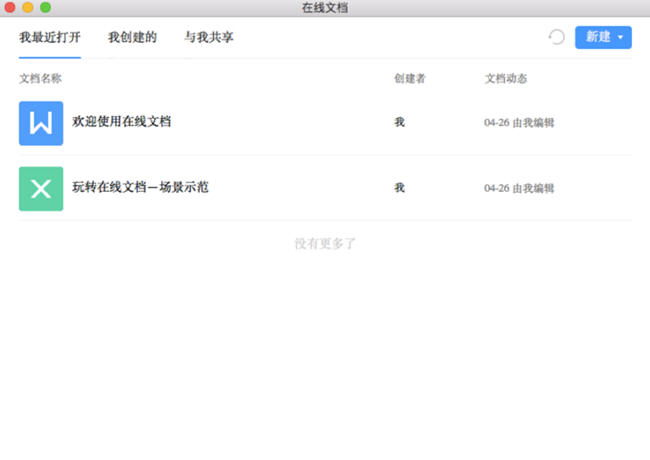Image resolution: width=650 pixels, height=460 pixels.
Task: Switch to 与我共享 tab
Action: [209, 37]
